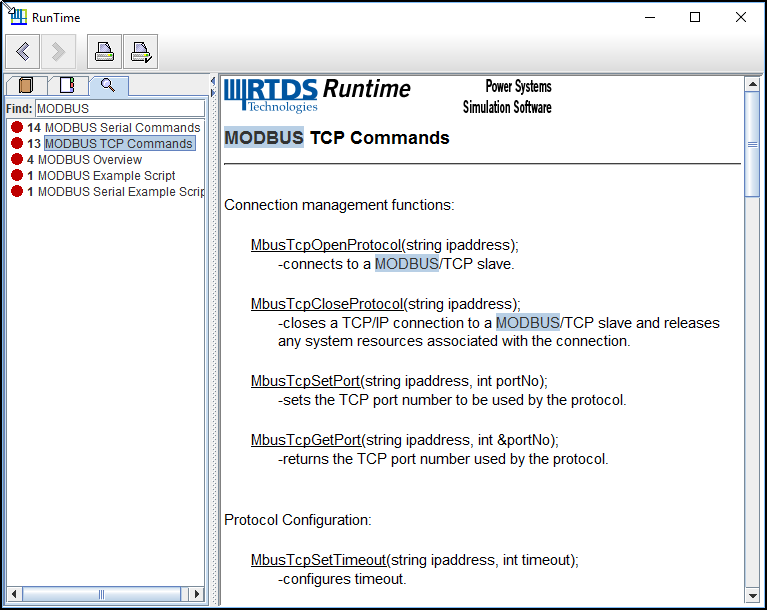This screenshot has width=767, height=610.
Task: Click the RTDS Technologies logo
Action: (x=271, y=95)
